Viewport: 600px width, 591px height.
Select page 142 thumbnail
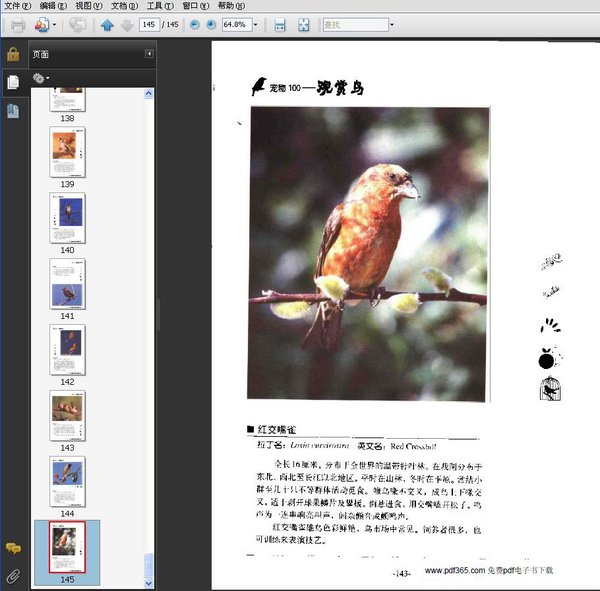pos(67,349)
